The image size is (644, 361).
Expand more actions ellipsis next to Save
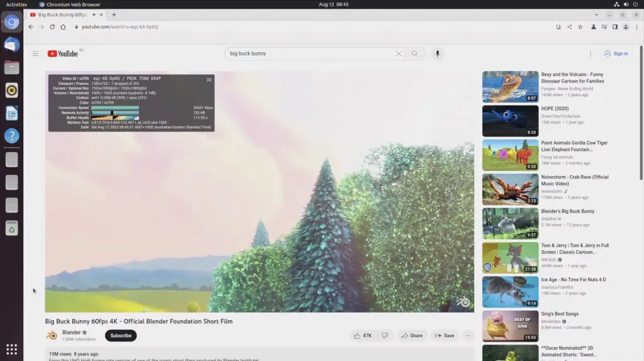click(468, 336)
